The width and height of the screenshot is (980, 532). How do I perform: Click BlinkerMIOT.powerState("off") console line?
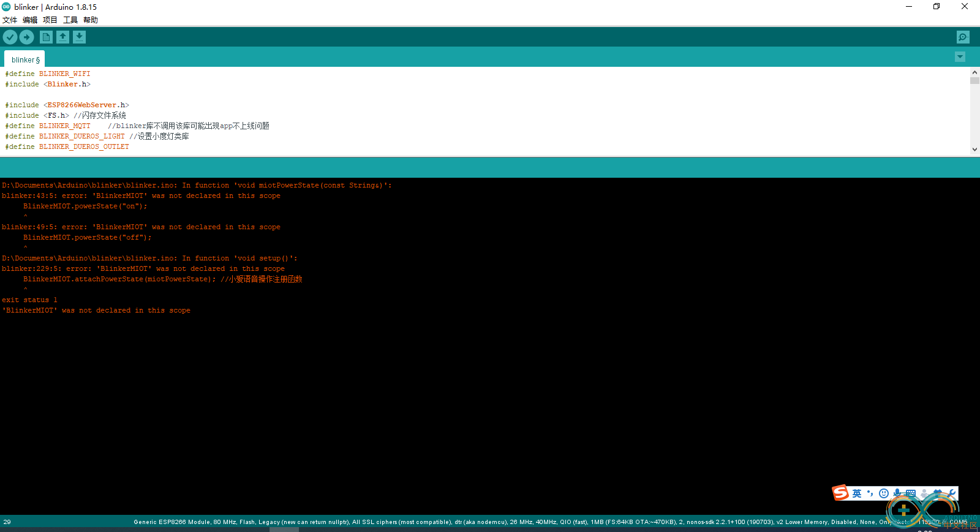click(87, 237)
